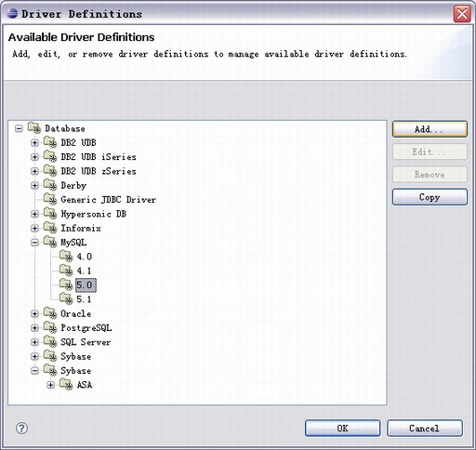
Task: Click the MySQL 4.1 folder icon
Action: [x=66, y=271]
